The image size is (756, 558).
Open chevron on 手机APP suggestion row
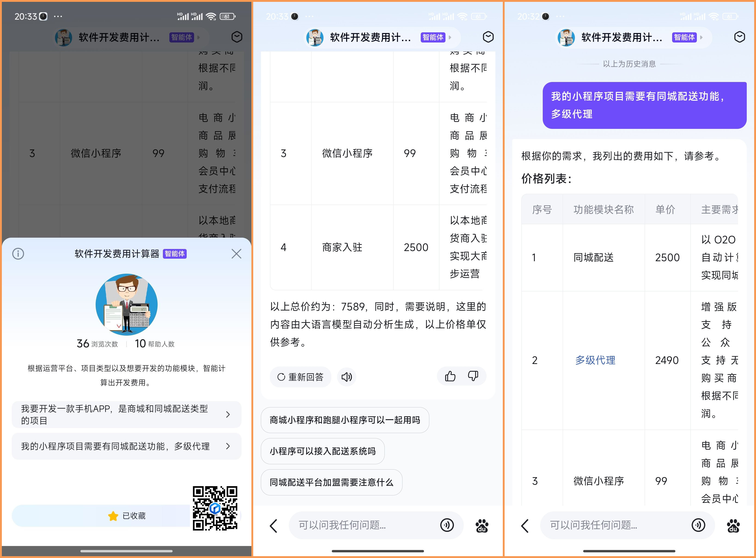[x=228, y=414]
